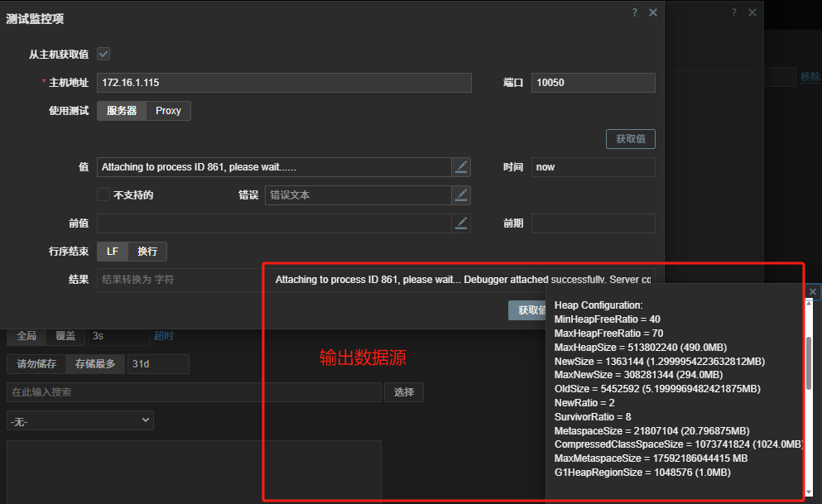
Task: Open the 超时 link
Action: tap(163, 336)
